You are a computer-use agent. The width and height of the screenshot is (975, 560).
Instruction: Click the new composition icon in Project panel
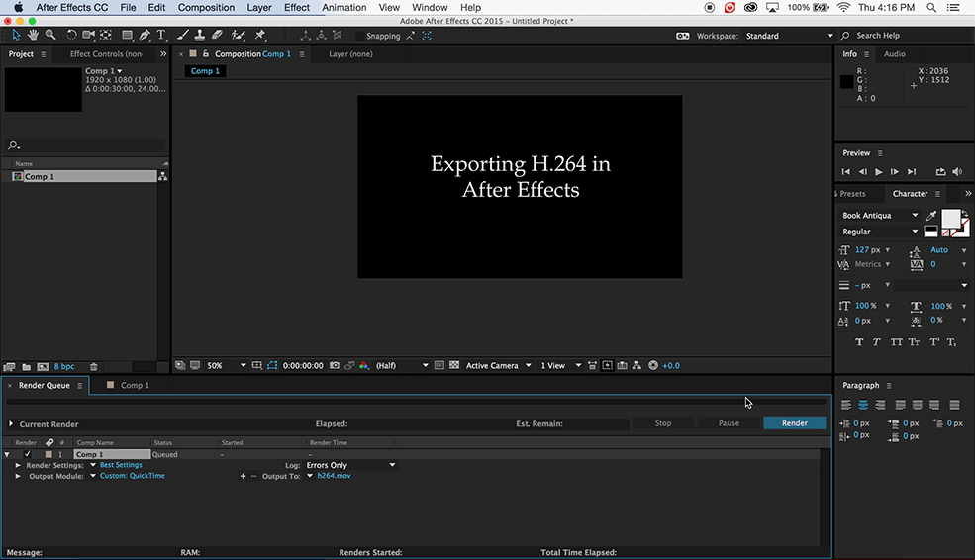tap(43, 367)
